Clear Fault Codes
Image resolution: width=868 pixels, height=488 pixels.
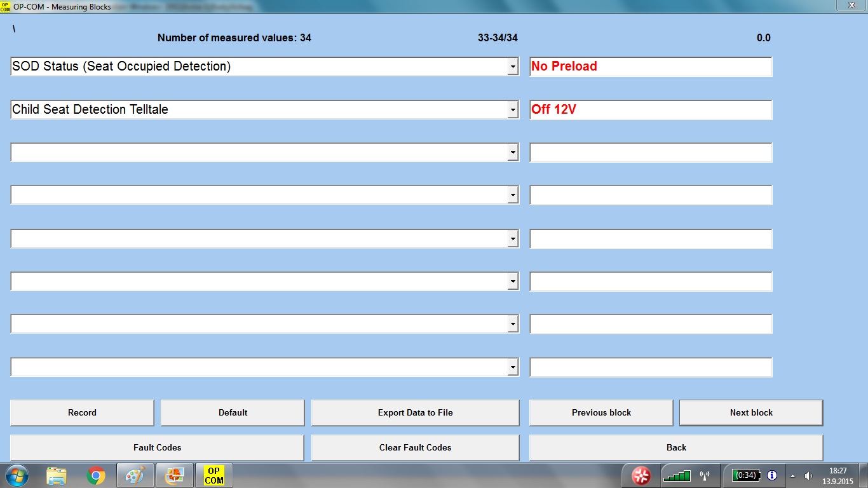click(x=415, y=447)
